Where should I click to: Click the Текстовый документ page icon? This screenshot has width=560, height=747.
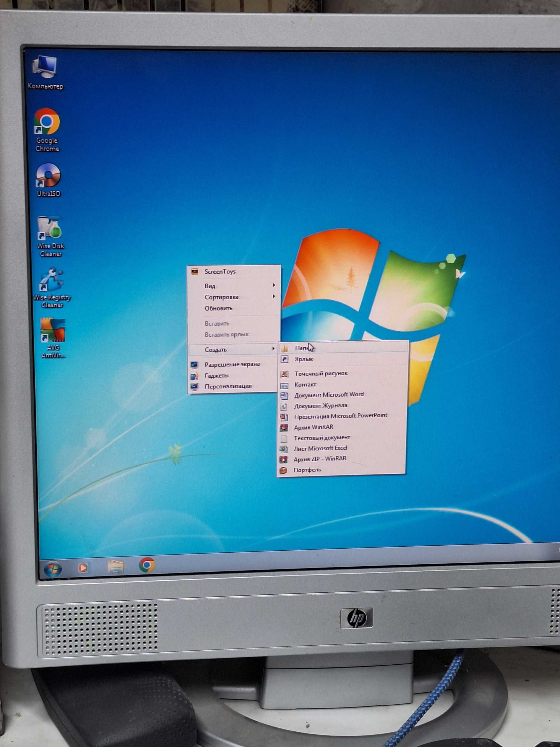coord(284,439)
